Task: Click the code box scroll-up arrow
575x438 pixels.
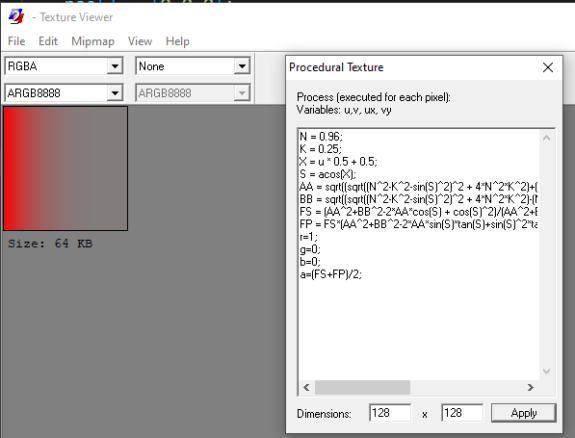Action: coord(546,138)
